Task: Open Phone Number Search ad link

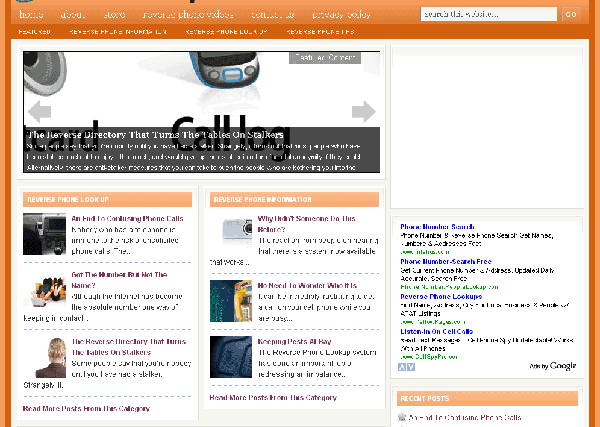Action: point(437,227)
